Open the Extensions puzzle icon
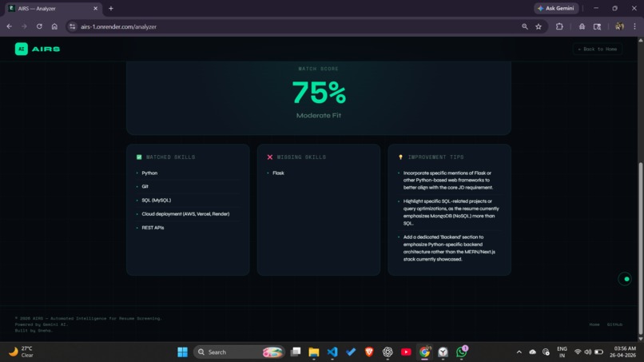The width and height of the screenshot is (644, 362). click(x=559, y=26)
